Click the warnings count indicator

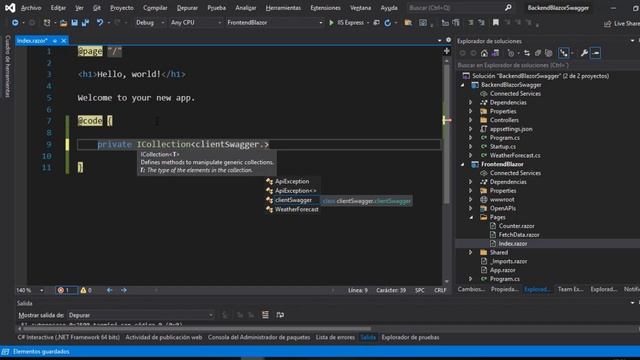[86, 290]
